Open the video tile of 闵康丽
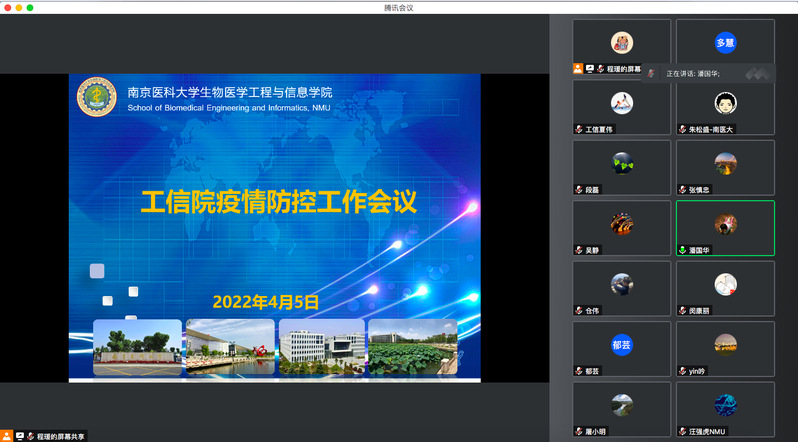The width and height of the screenshot is (798, 442). click(x=725, y=288)
